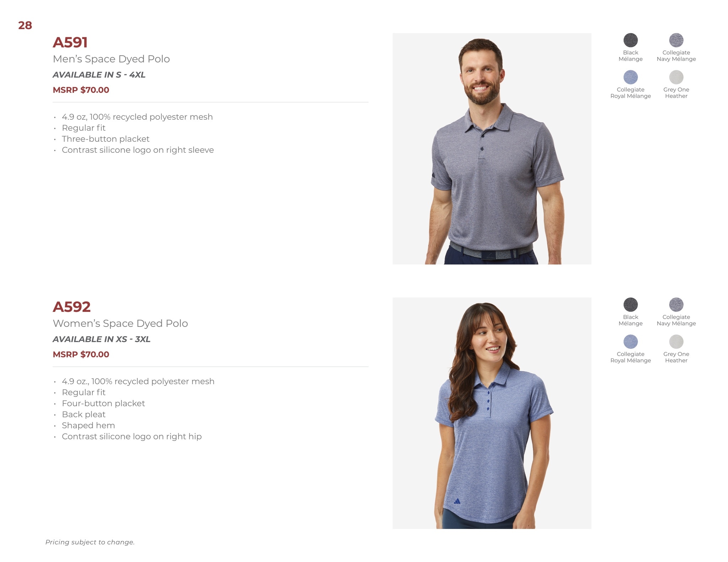728x562 pixels.
Task: Click the adidas logo on women's polo hip
Action: [457, 501]
